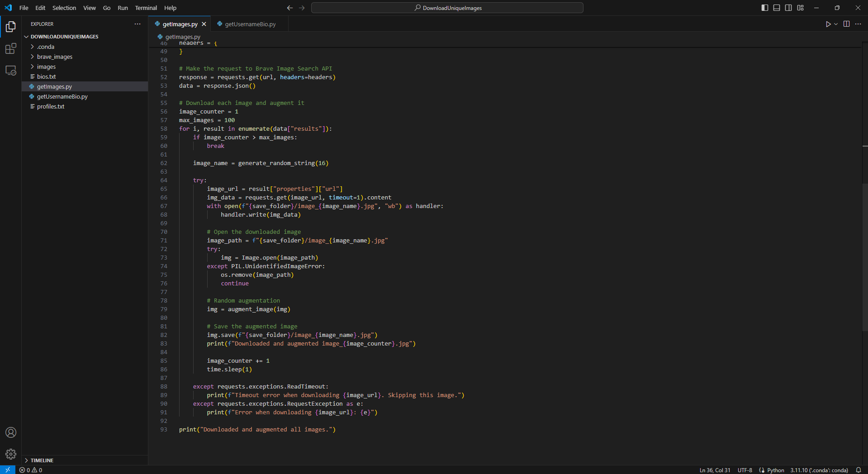
Task: Expand the images folder
Action: click(85, 66)
